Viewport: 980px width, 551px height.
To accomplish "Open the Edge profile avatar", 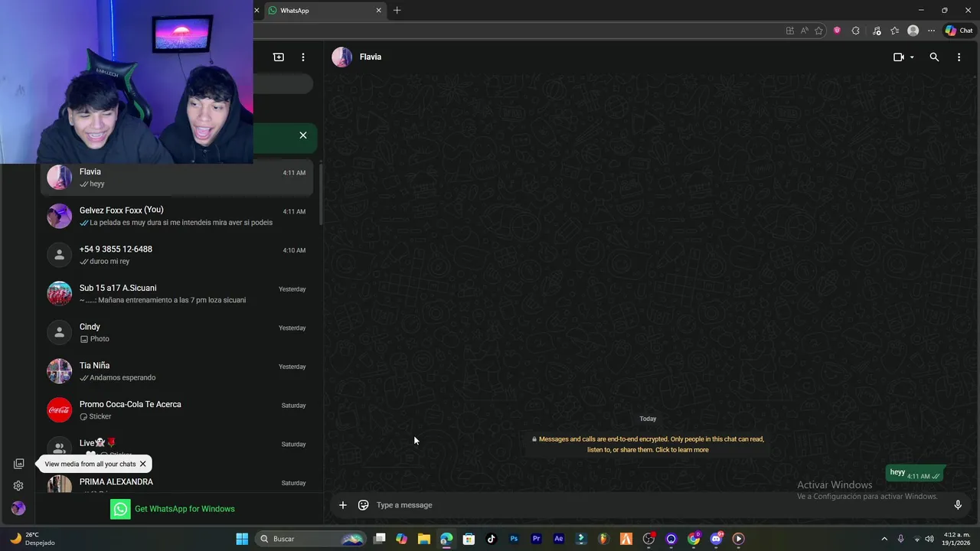I will point(913,31).
